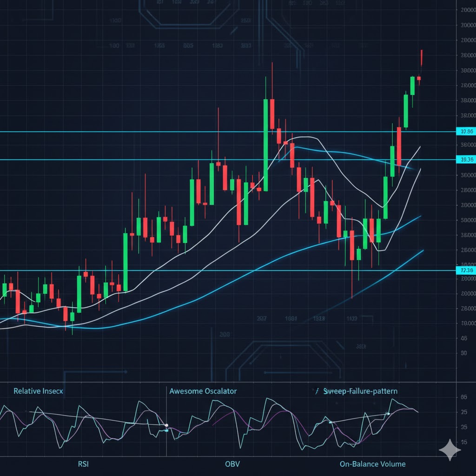Click the 86 scale value in oscillator panel

[x=463, y=397]
